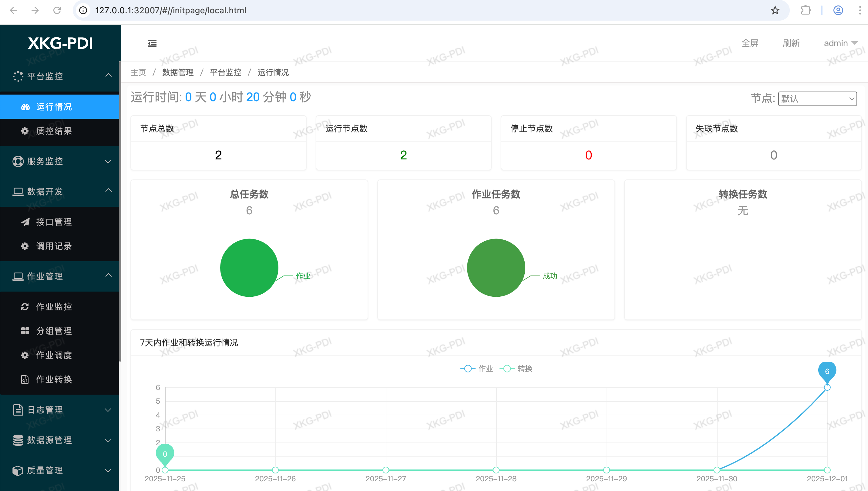Click the green 作业 pie chart slice
The width and height of the screenshot is (868, 491).
click(249, 268)
